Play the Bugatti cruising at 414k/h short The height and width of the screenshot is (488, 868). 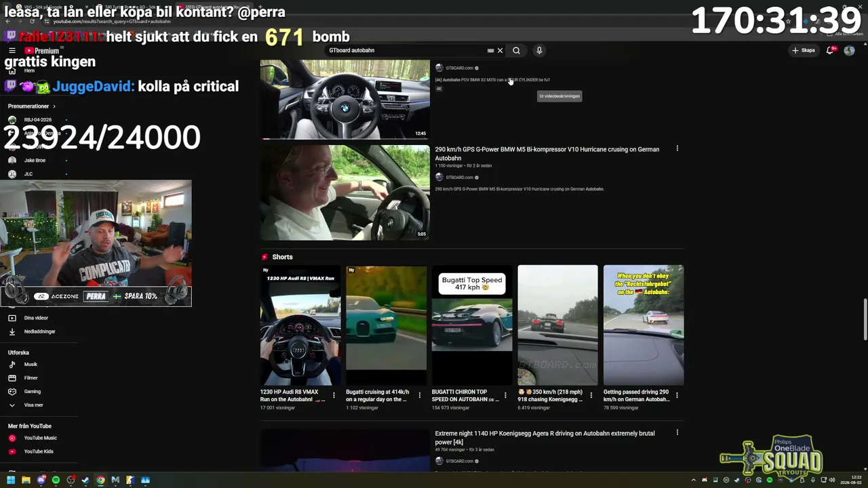(x=386, y=325)
